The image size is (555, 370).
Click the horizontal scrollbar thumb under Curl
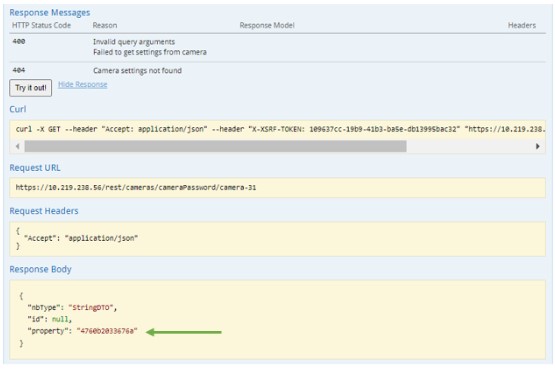pyautogui.click(x=215, y=146)
